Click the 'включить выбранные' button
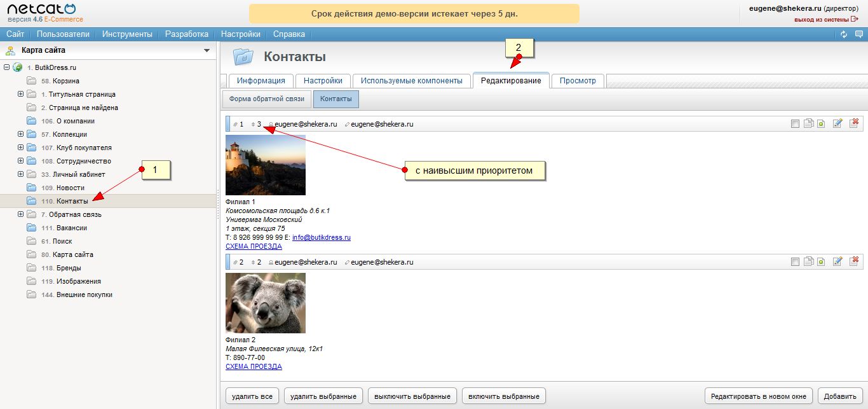 (504, 396)
